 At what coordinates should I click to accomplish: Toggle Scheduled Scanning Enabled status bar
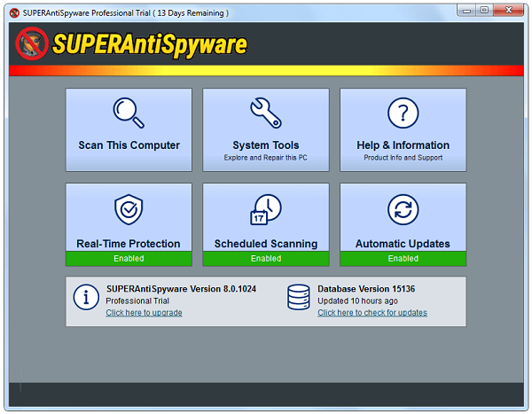(x=265, y=258)
